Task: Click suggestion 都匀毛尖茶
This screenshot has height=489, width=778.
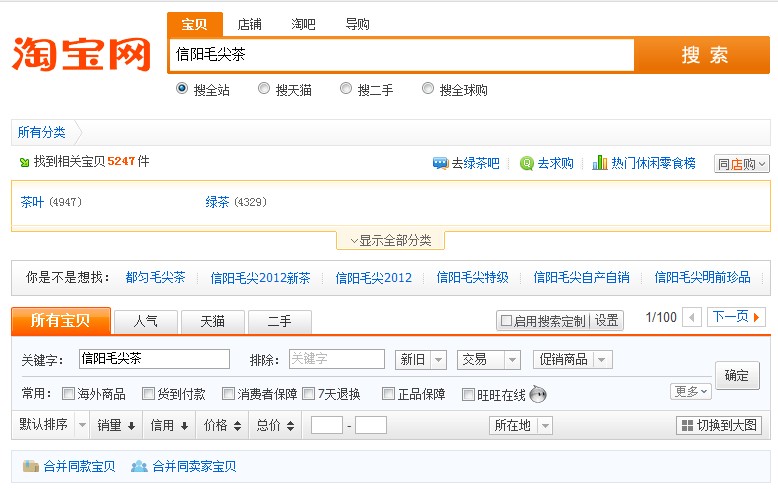Action: coord(155,277)
